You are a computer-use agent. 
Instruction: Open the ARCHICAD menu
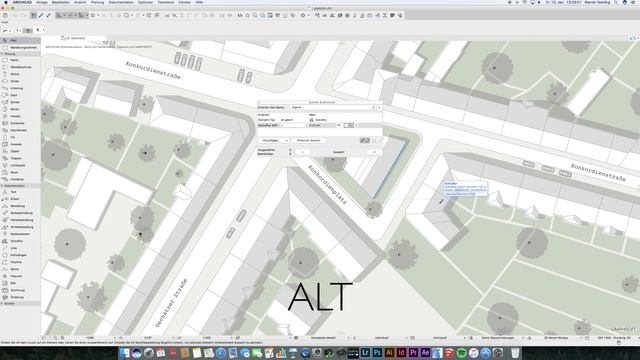(x=22, y=2)
